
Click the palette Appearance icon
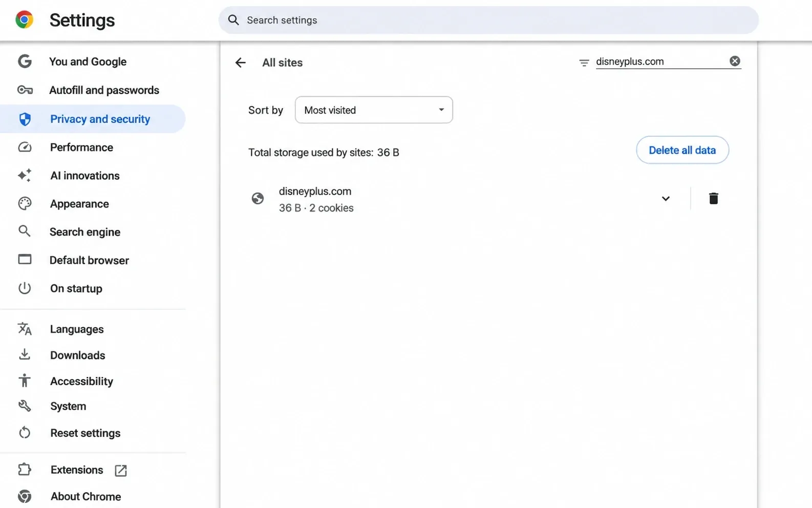pyautogui.click(x=25, y=203)
